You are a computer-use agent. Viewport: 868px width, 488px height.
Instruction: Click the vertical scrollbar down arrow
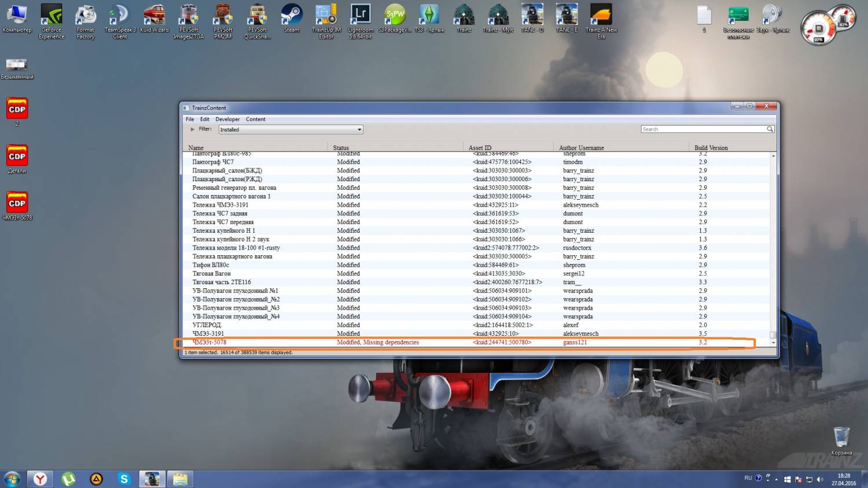tap(773, 343)
